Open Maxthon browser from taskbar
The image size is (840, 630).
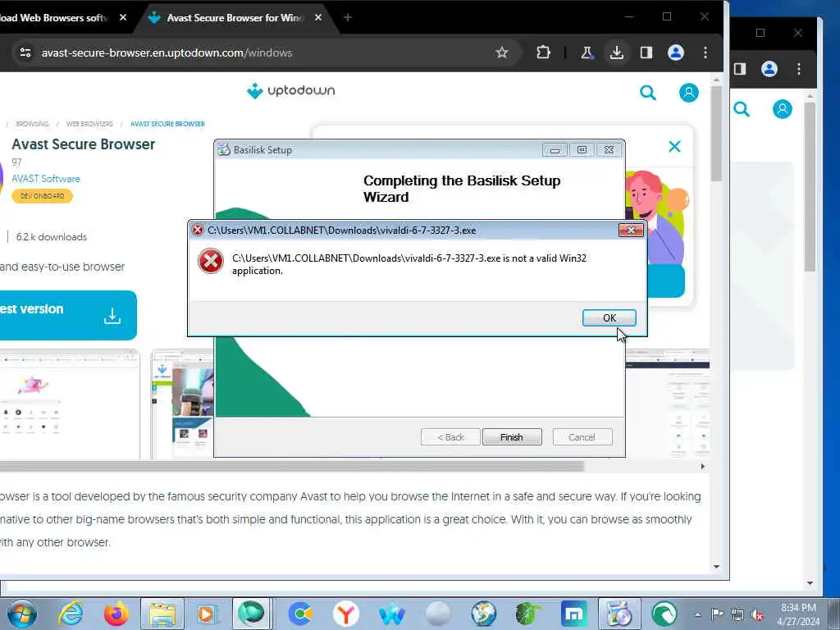573,614
